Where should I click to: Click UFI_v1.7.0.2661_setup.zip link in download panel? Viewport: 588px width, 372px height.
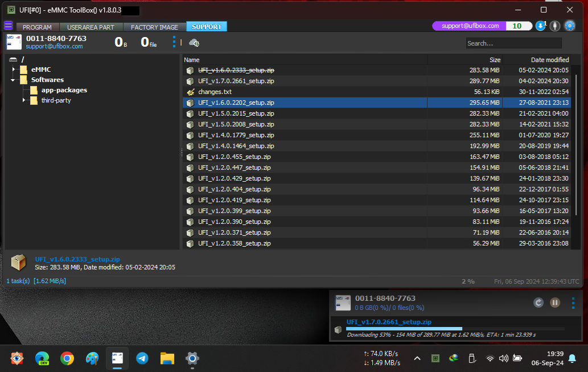click(x=389, y=322)
